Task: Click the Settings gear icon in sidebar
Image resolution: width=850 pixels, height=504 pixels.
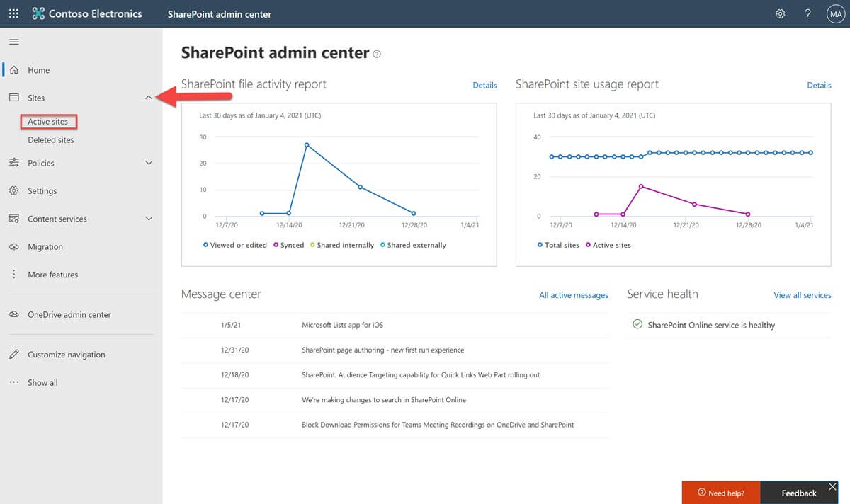Action: (x=13, y=191)
